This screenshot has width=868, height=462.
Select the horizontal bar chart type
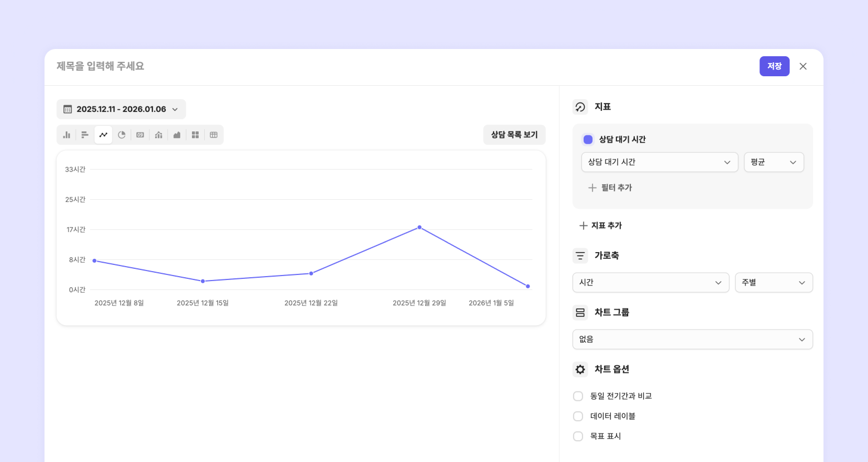click(85, 135)
